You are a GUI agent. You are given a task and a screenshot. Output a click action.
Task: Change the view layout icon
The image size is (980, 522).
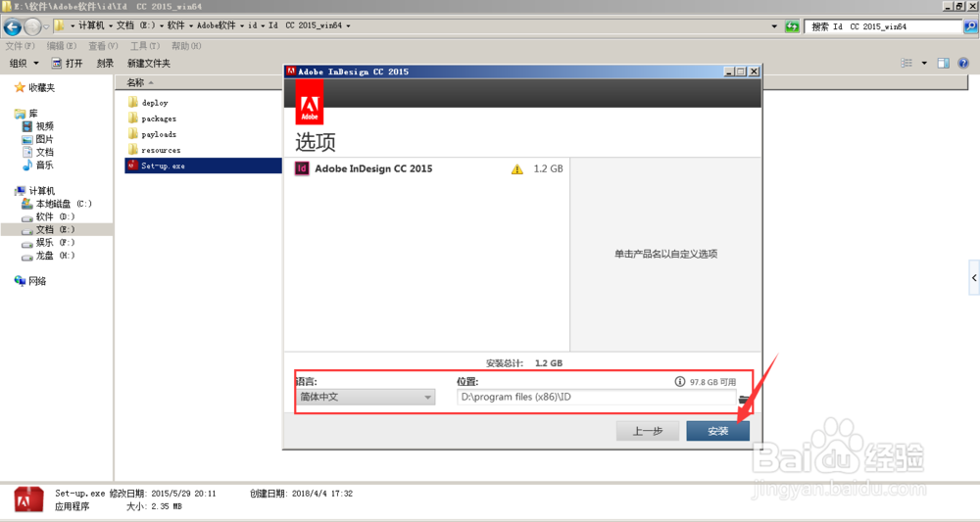pyautogui.click(x=906, y=63)
